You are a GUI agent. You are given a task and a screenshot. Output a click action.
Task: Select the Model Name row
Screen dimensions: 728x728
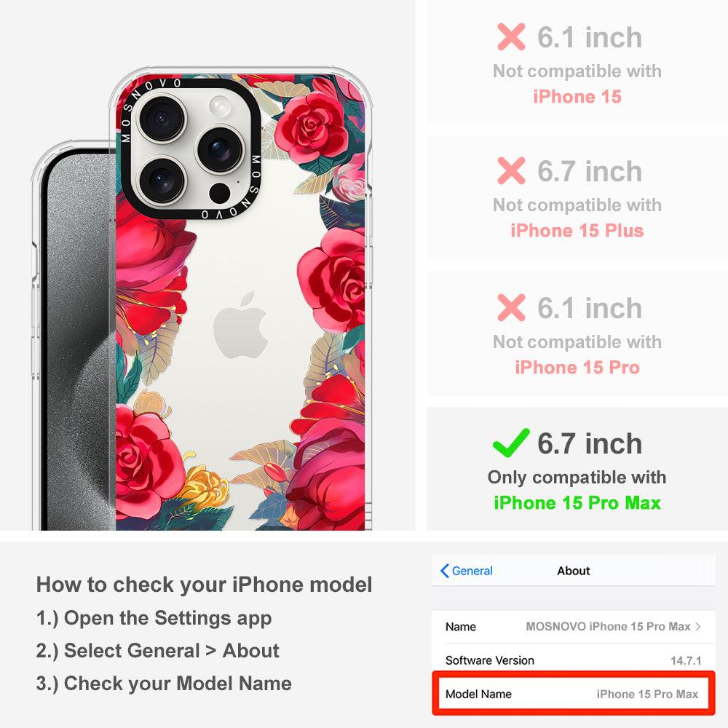[x=574, y=694]
